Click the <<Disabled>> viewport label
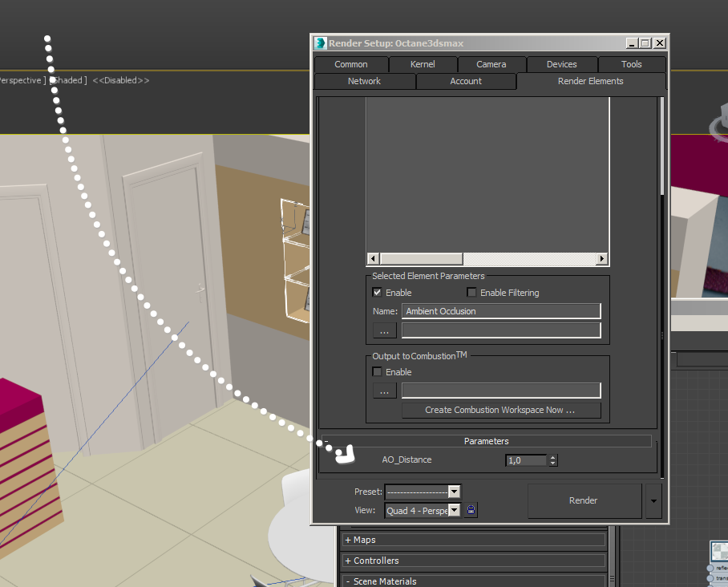728x587 pixels. (121, 80)
